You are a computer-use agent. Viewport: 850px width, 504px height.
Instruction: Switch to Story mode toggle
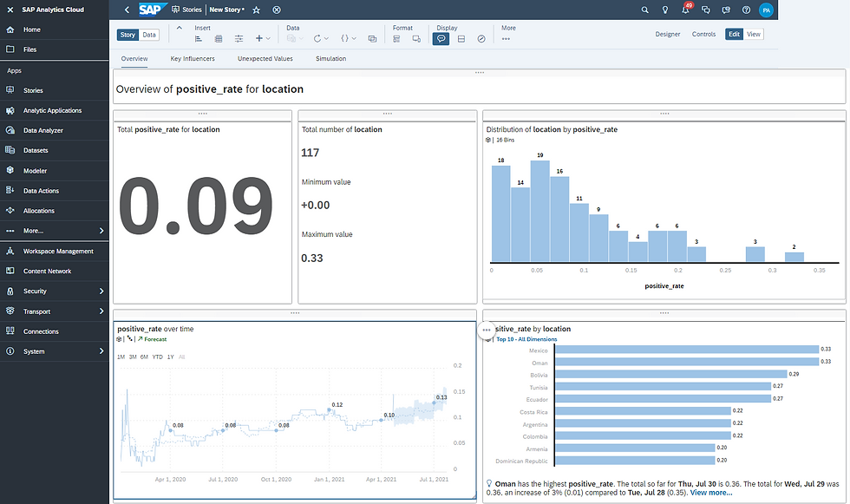(128, 35)
